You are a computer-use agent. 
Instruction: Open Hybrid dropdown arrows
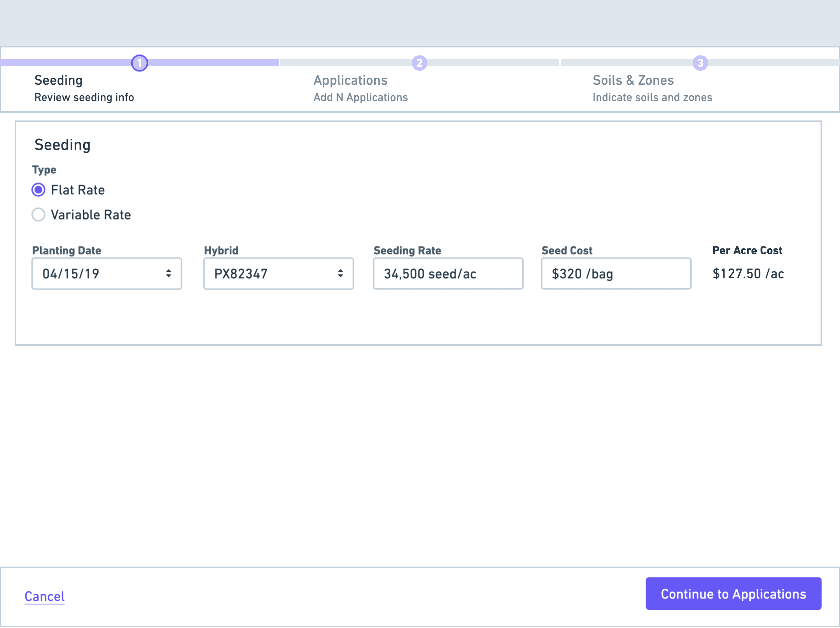(x=340, y=274)
